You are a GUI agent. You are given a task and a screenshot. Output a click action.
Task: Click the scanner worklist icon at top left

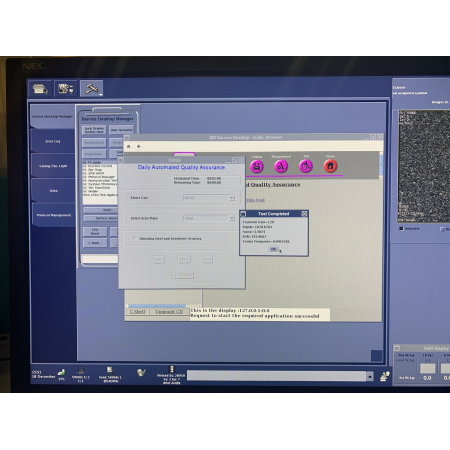[40, 88]
